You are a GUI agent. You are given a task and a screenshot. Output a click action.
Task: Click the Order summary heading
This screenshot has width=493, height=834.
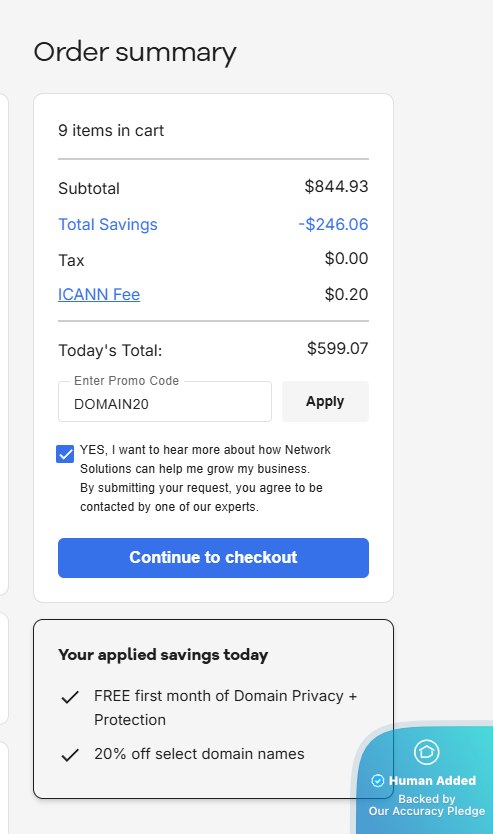(x=135, y=53)
